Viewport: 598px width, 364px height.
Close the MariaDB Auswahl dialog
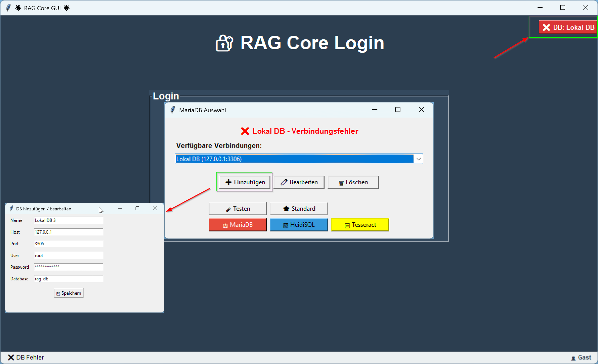(x=421, y=110)
